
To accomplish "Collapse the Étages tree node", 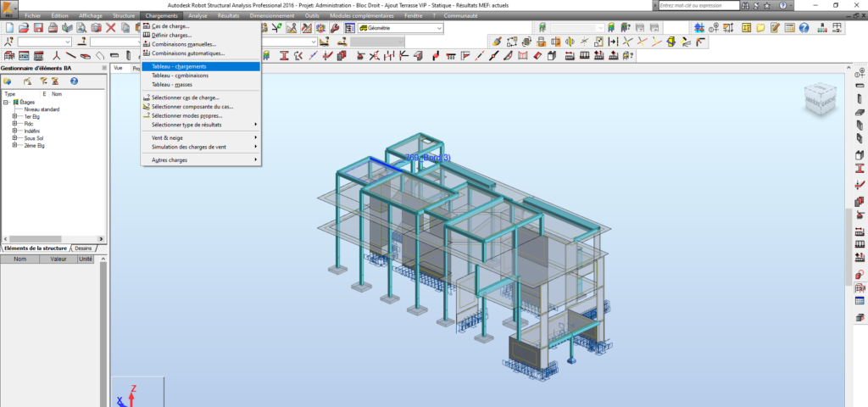I will coord(6,103).
